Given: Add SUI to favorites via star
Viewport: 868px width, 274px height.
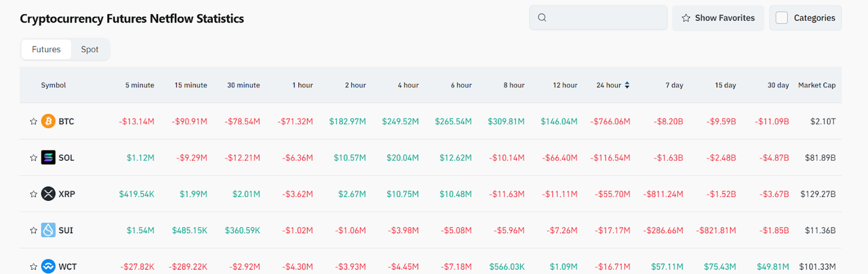Looking at the screenshot, I should click(33, 231).
